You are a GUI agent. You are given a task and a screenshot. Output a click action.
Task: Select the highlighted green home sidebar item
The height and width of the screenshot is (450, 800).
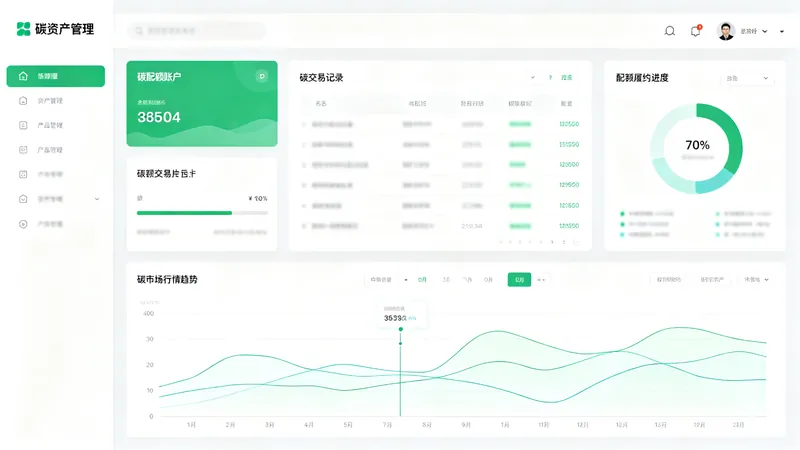[56, 76]
